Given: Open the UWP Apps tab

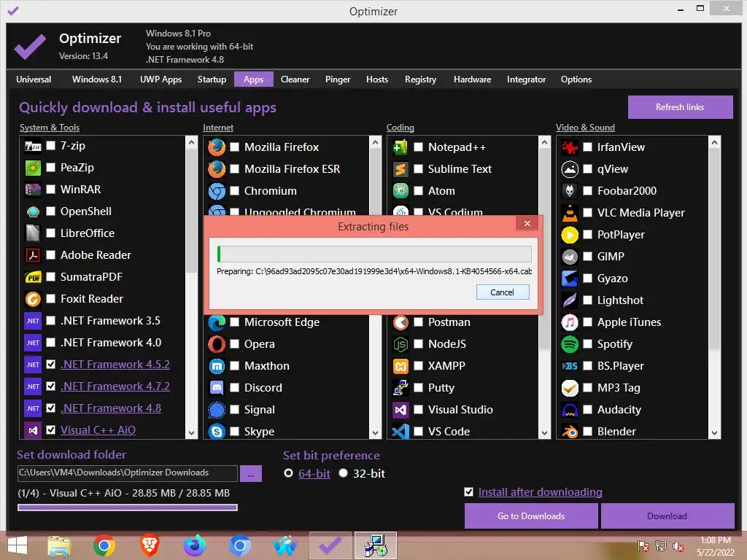Looking at the screenshot, I should click(x=160, y=79).
